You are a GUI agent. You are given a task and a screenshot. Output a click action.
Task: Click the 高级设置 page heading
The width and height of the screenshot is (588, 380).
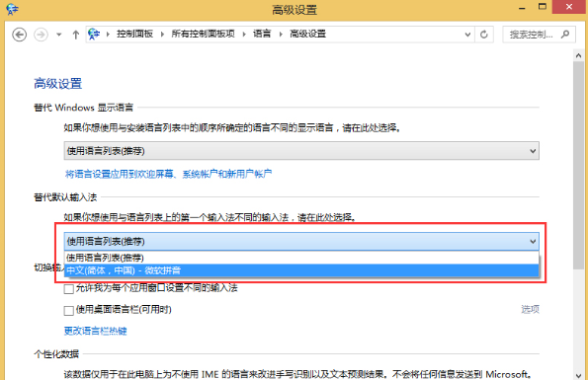[x=57, y=84]
